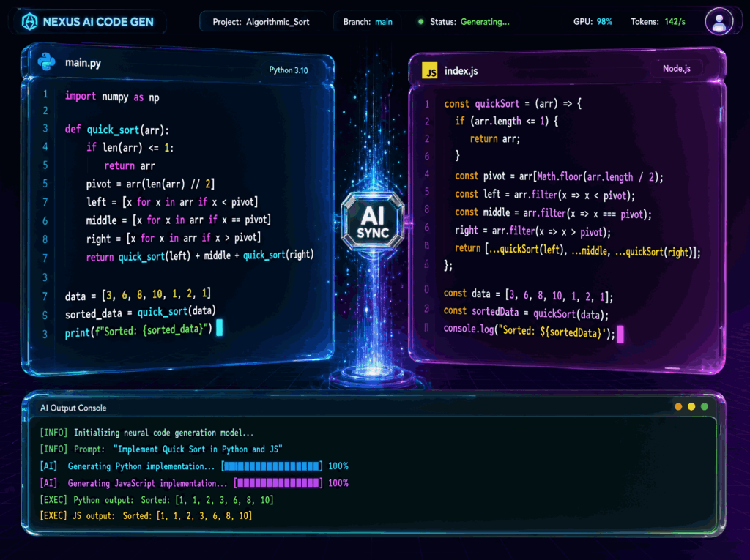The width and height of the screenshot is (750, 560).
Task: Click 'if (arr.length <= 1) {' line
Action: click(x=507, y=121)
